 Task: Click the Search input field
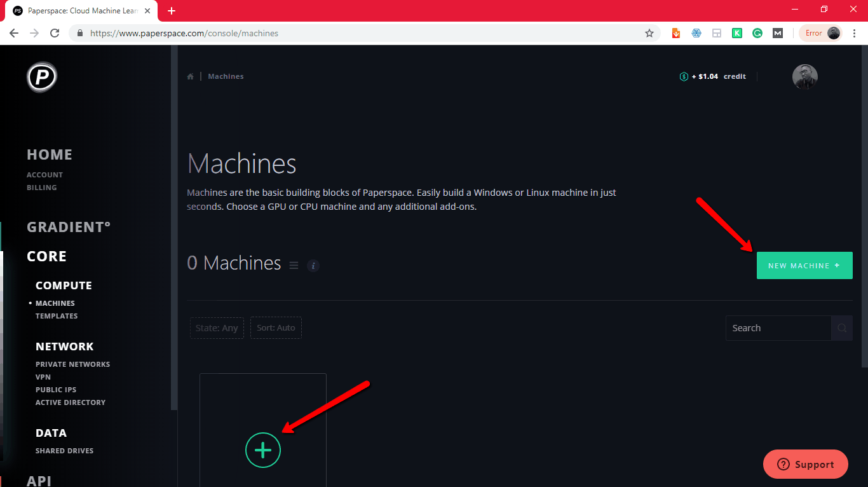778,328
